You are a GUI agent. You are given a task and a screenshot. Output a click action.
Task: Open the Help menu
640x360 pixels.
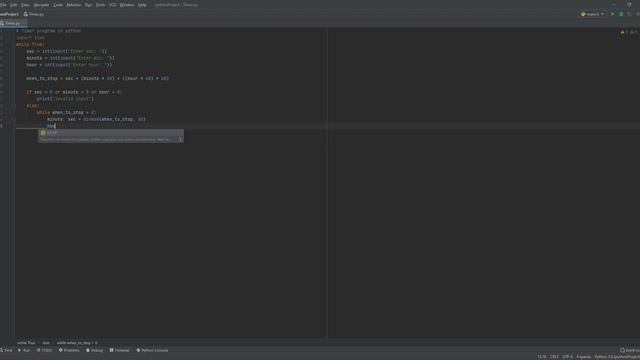[x=142, y=5]
